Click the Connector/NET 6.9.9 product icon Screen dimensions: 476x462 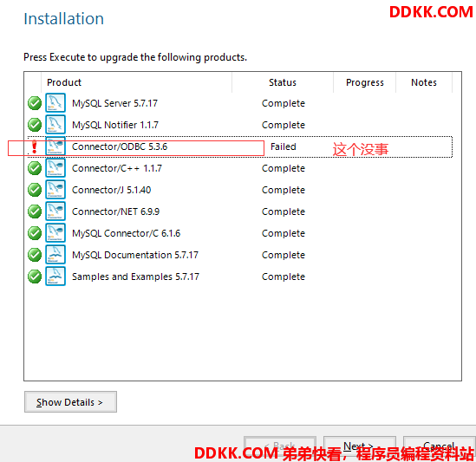pyautogui.click(x=55, y=211)
